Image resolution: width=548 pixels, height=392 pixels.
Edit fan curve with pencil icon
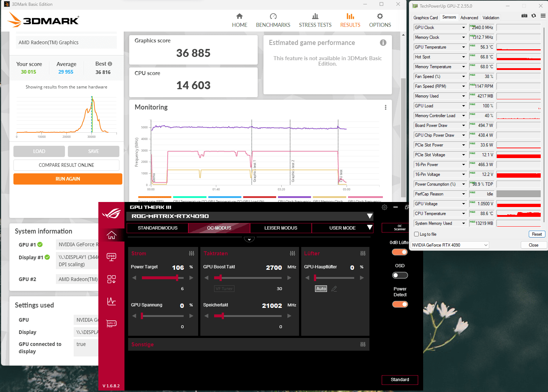[x=334, y=289]
